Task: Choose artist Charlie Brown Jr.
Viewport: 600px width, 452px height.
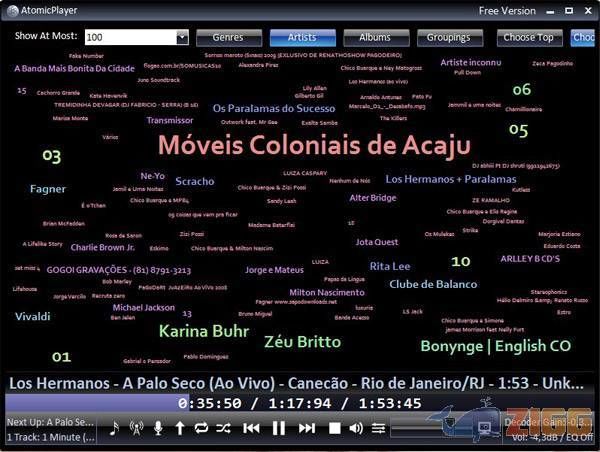Action: 103,247
